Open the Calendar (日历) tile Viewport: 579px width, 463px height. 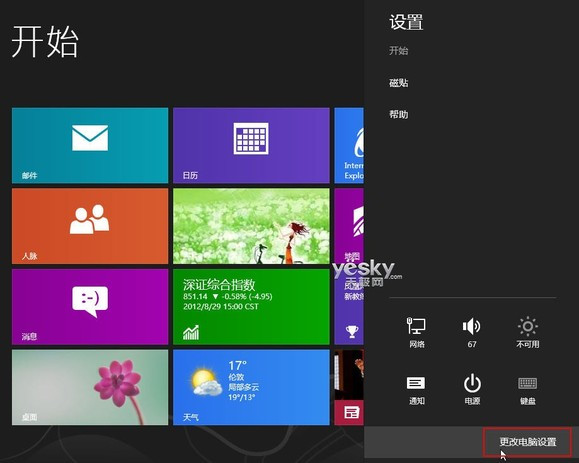251,145
